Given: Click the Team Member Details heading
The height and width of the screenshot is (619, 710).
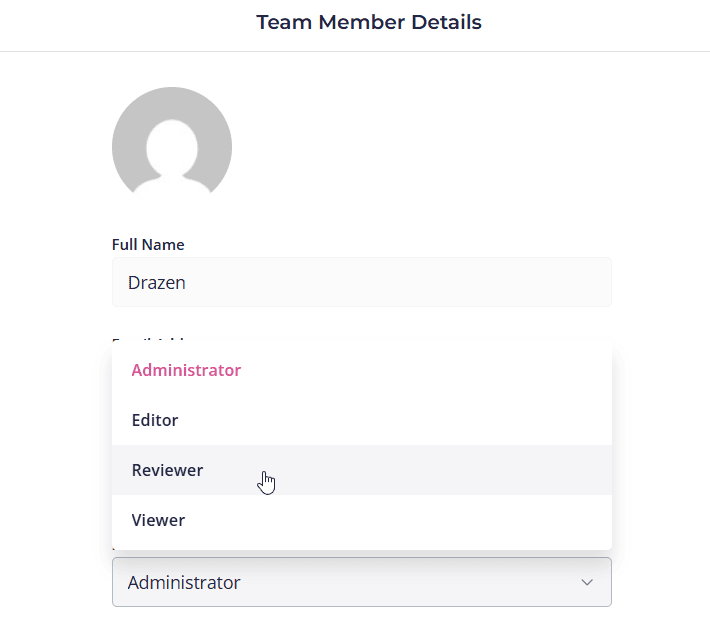Looking at the screenshot, I should (x=368, y=22).
